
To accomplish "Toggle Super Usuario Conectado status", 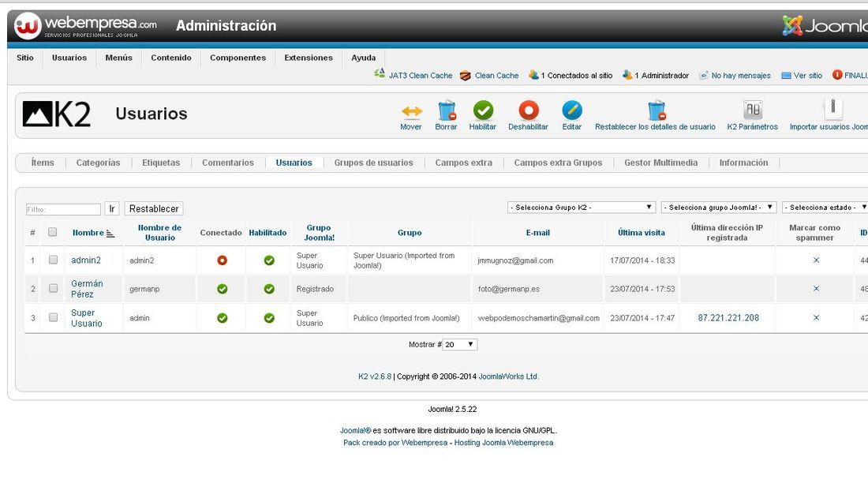I will click(x=222, y=318).
